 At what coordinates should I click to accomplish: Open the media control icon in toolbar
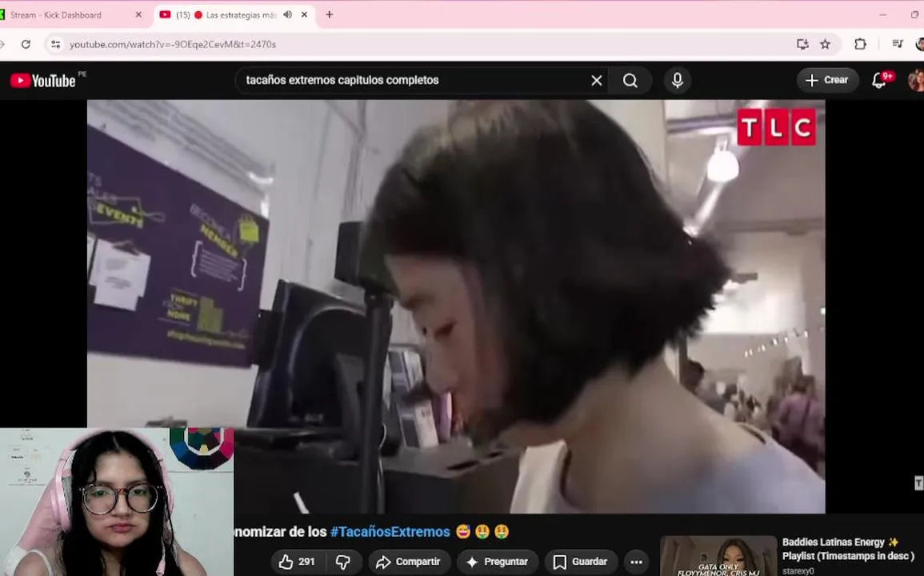[x=898, y=44]
